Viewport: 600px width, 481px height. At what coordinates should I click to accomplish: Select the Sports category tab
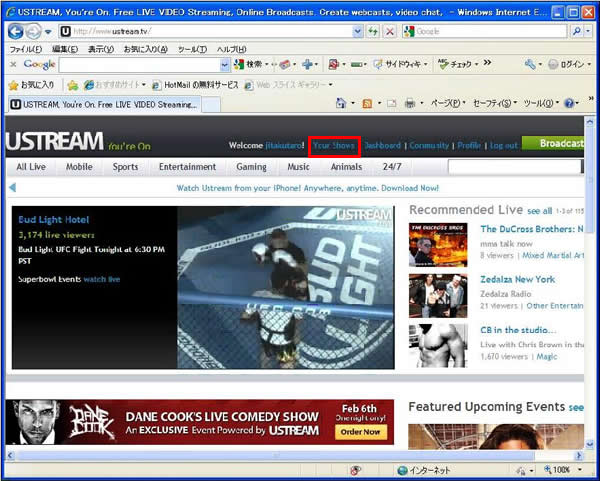(125, 167)
